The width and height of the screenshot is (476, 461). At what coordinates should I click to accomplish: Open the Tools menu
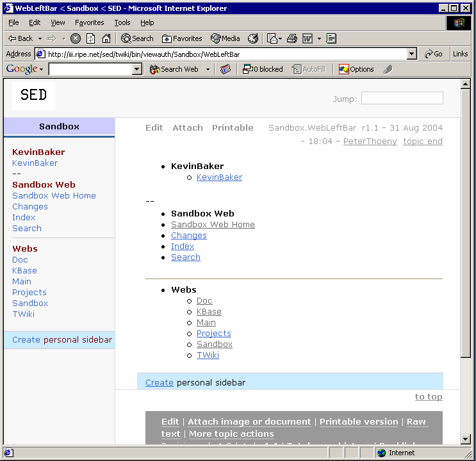122,22
